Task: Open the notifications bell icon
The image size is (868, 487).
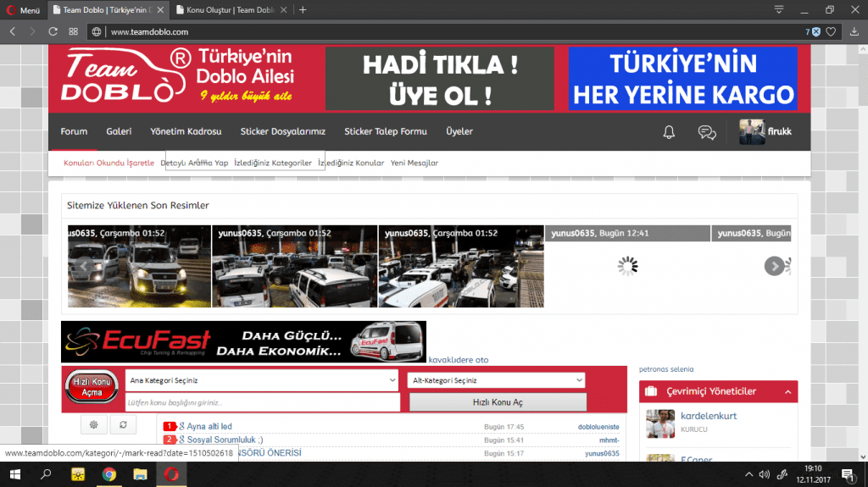Action: coord(669,132)
